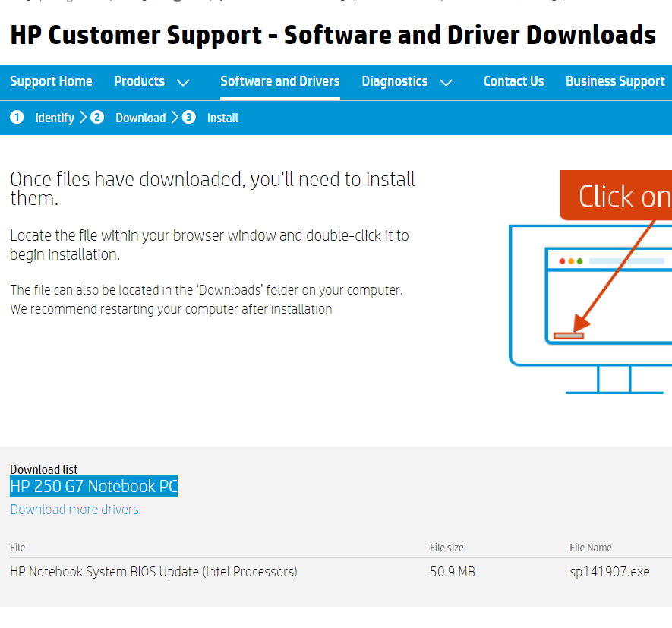Image resolution: width=672 pixels, height=628 pixels.
Task: Click the step 1 circle icon
Action: [17, 117]
